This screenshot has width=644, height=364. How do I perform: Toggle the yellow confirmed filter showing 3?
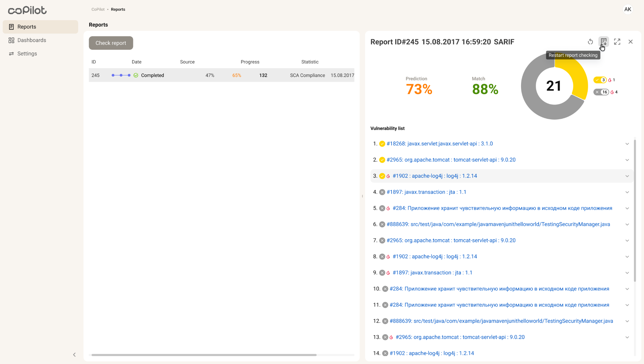(x=600, y=80)
